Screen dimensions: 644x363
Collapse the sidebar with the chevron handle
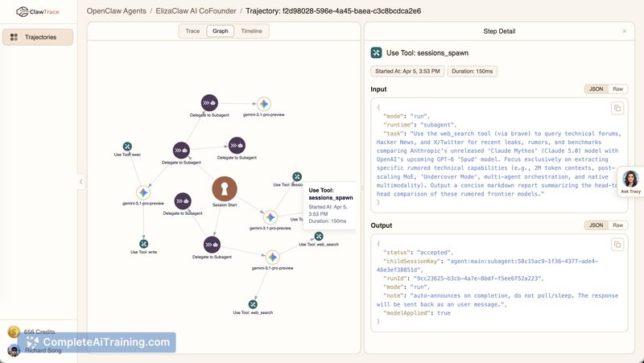point(81,182)
